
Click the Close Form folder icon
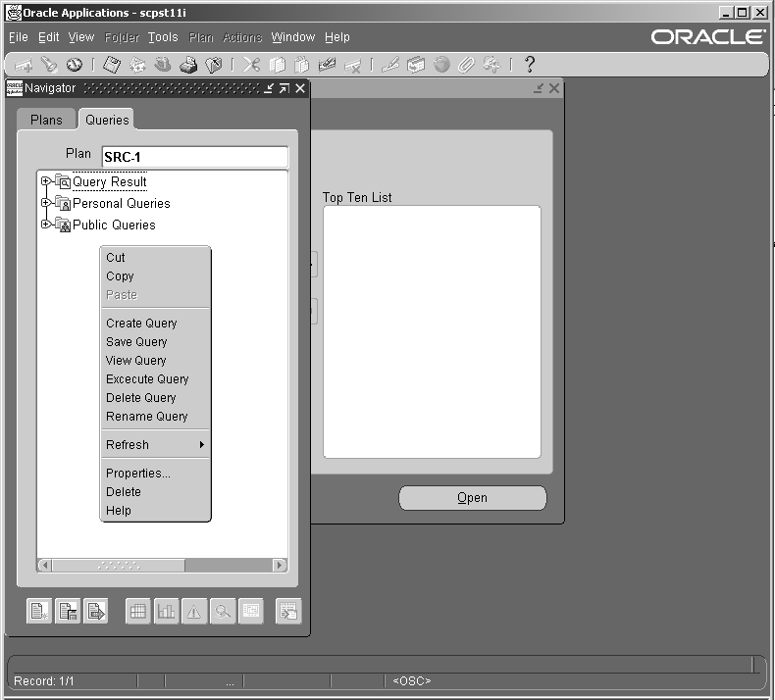[x=214, y=65]
